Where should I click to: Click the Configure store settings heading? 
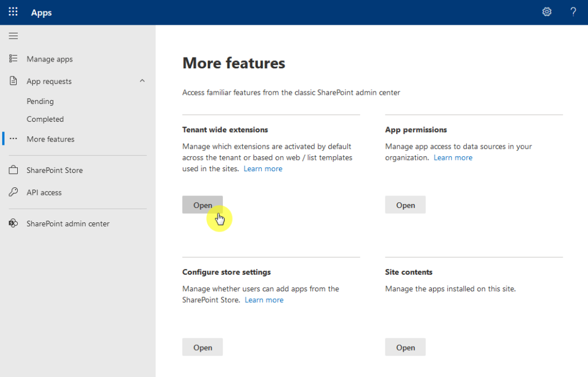[226, 272]
